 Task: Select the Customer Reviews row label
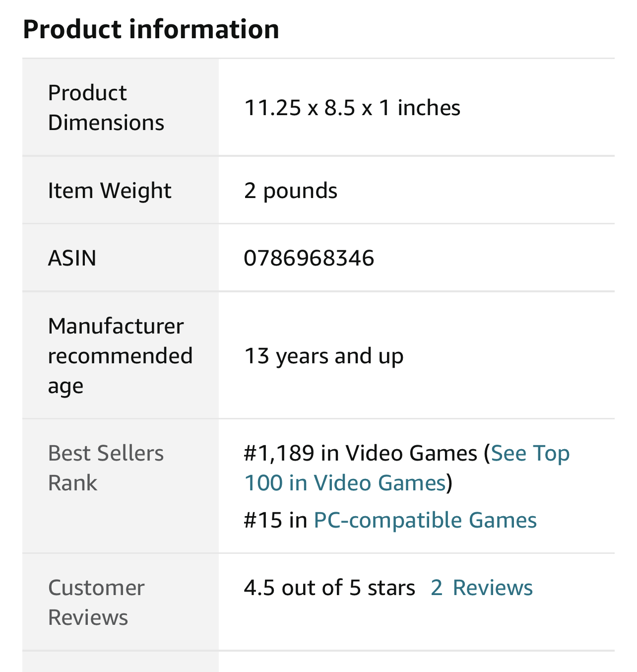click(x=96, y=603)
